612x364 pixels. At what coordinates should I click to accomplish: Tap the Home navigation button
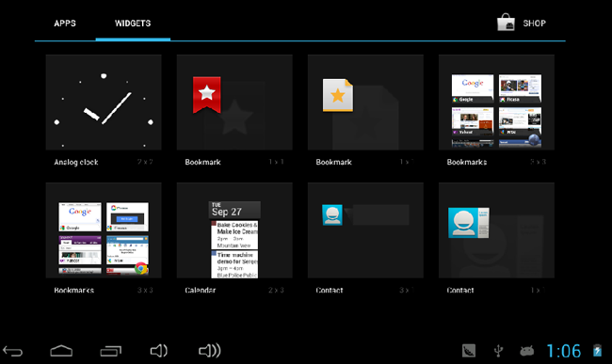pos(61,351)
